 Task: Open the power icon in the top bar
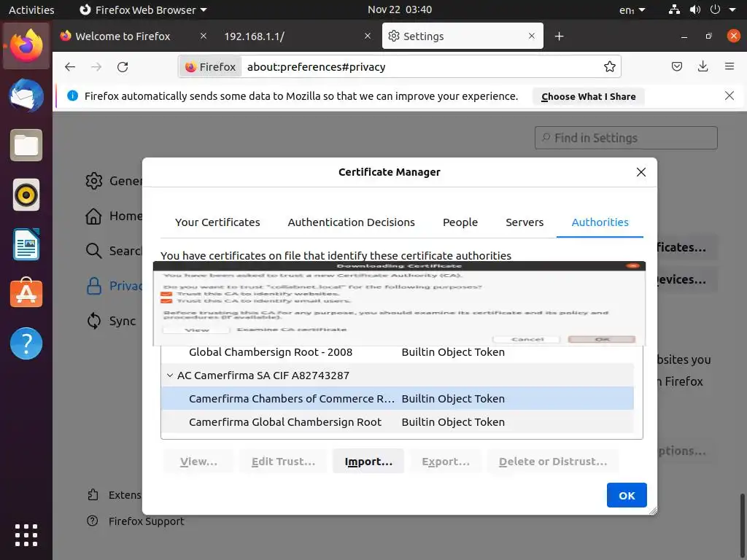715,9
